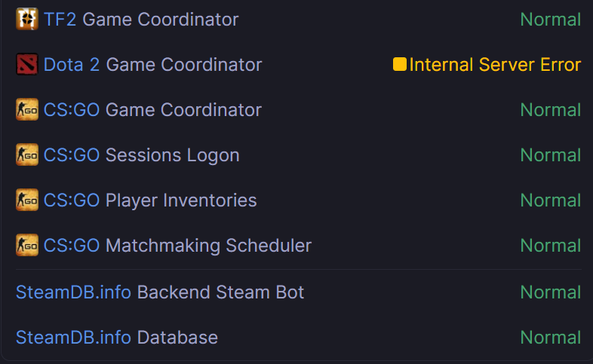Click the Normal status for TF2 Game Coordinator
The width and height of the screenshot is (593, 364).
tap(551, 20)
